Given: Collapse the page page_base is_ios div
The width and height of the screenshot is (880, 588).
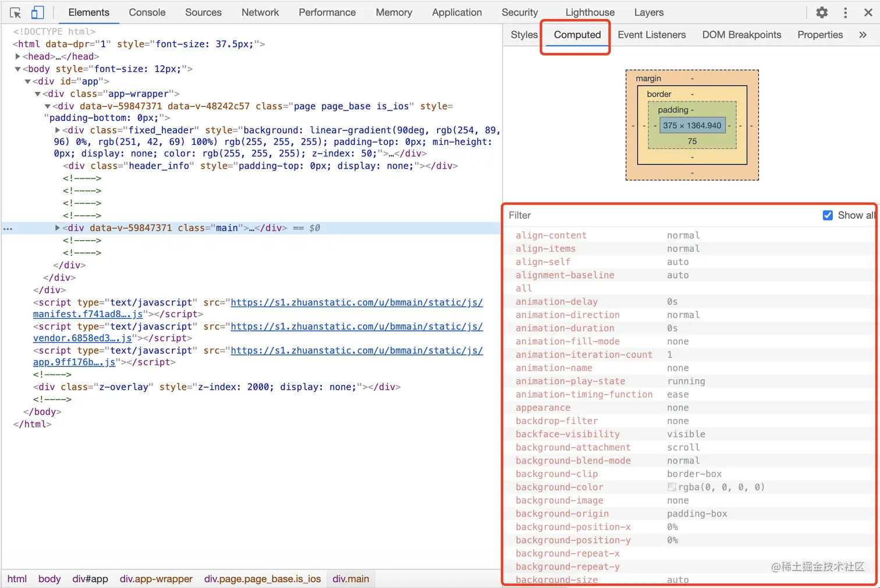Looking at the screenshot, I should (x=48, y=106).
